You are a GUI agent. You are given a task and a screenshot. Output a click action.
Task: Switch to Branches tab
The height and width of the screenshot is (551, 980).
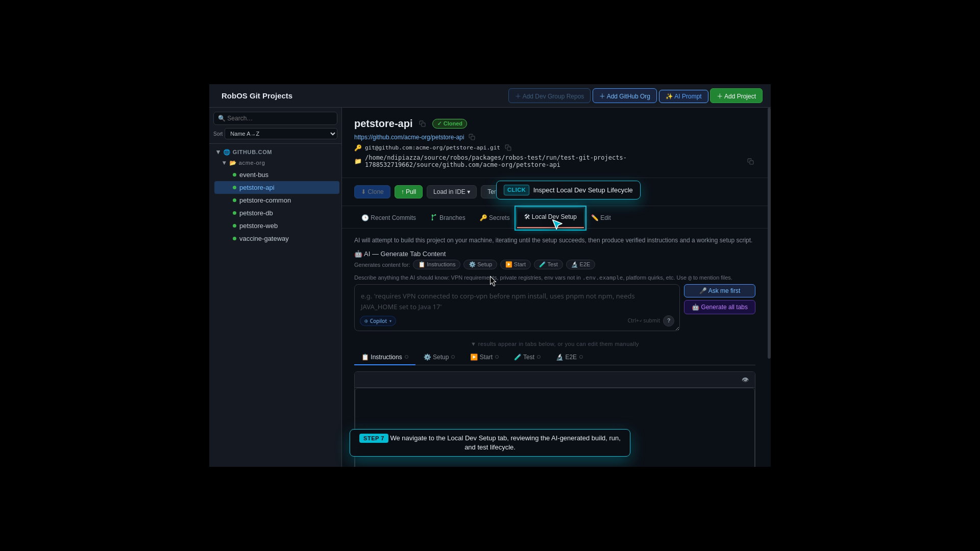coord(448,218)
